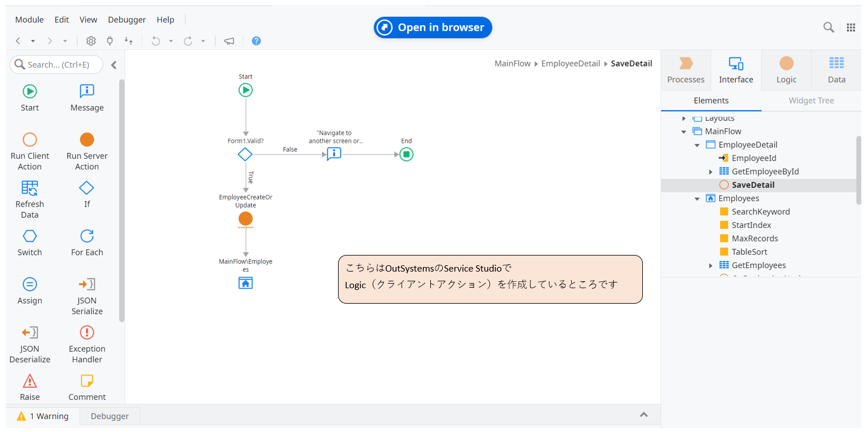
Task: Click the toolbox Search input field
Action: tap(57, 65)
